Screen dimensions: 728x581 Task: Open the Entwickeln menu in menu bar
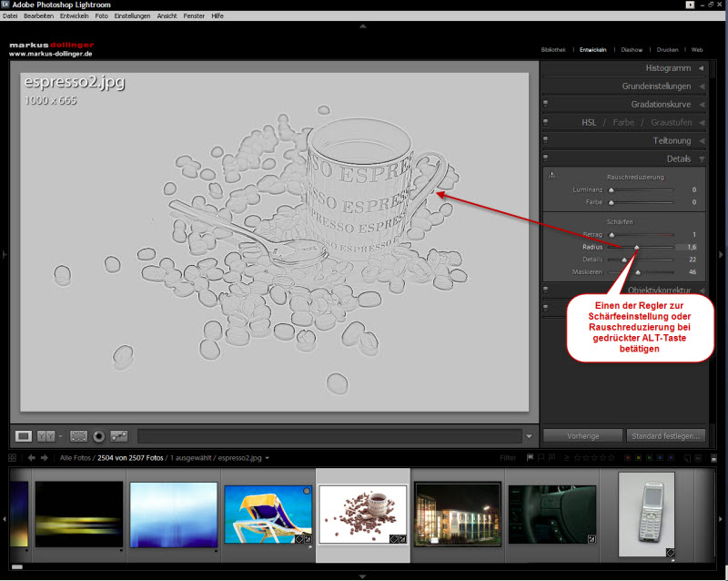click(x=74, y=16)
